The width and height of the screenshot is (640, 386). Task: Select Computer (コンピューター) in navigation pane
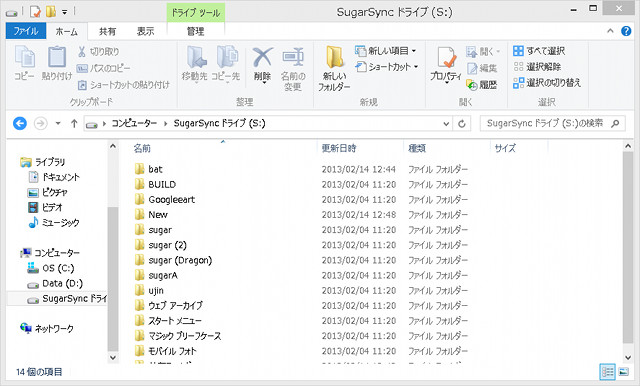point(50,253)
